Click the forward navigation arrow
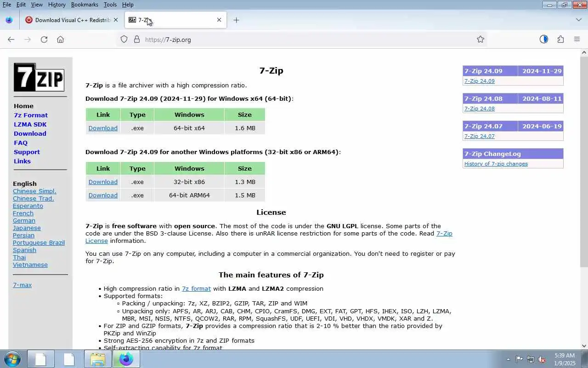 click(x=28, y=40)
